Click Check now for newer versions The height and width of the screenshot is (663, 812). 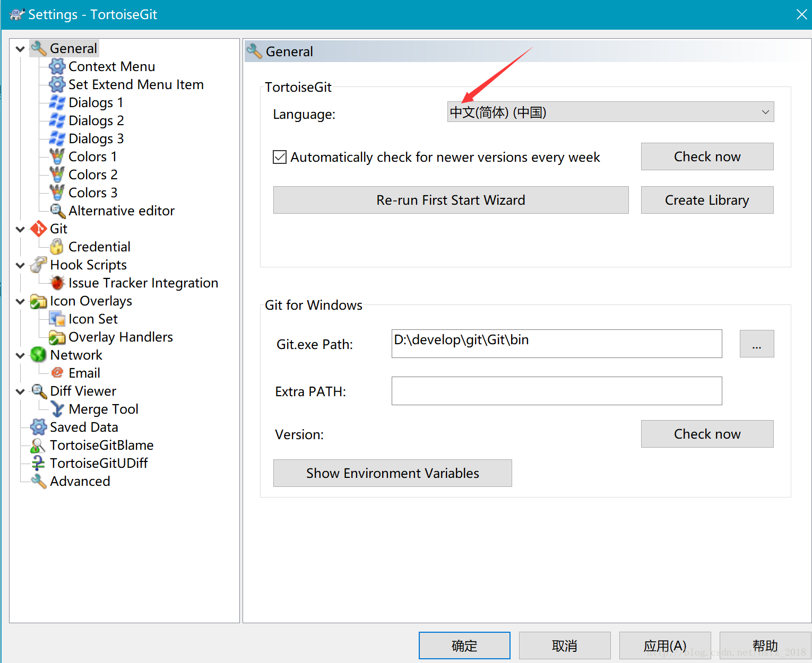707,156
